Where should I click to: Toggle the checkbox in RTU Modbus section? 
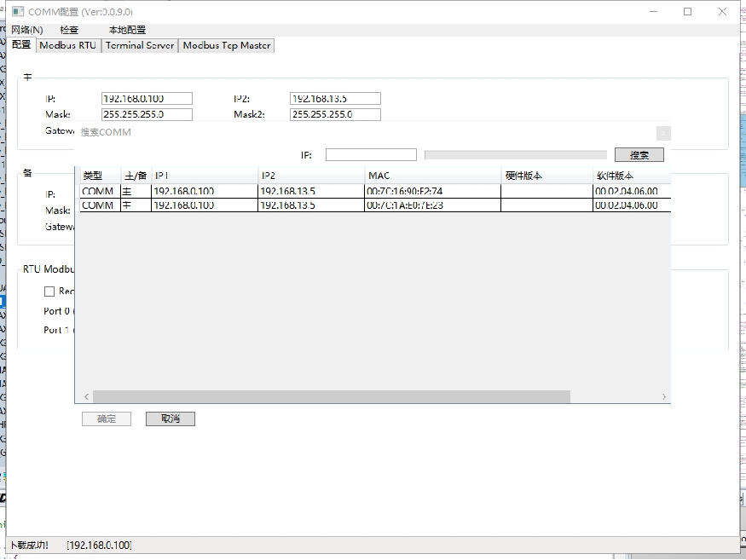point(49,292)
